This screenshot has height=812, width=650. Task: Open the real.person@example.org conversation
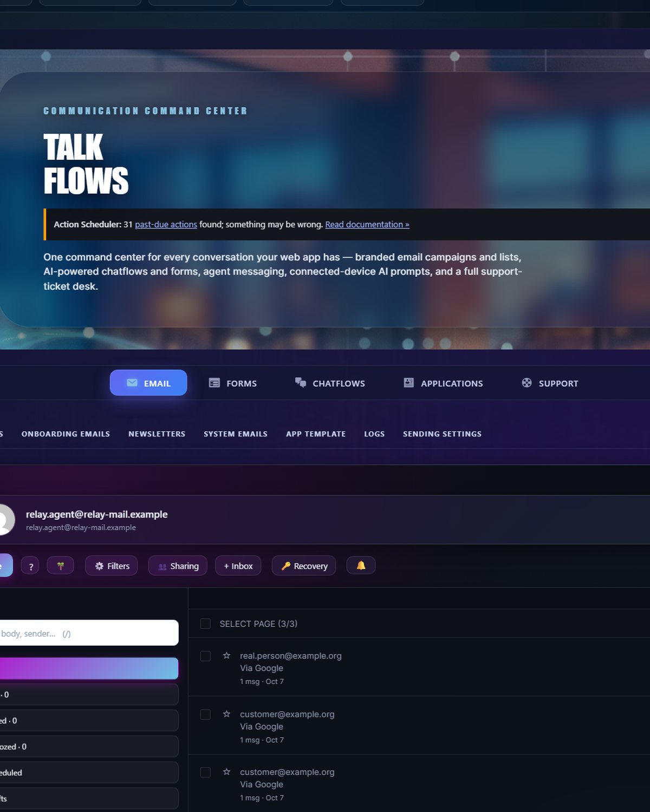(x=419, y=667)
